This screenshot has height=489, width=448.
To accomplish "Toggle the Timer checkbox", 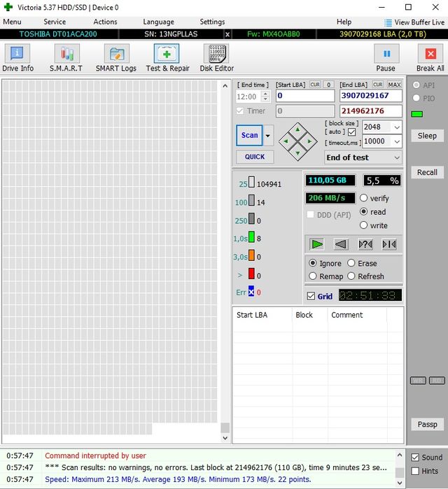I will pos(240,111).
